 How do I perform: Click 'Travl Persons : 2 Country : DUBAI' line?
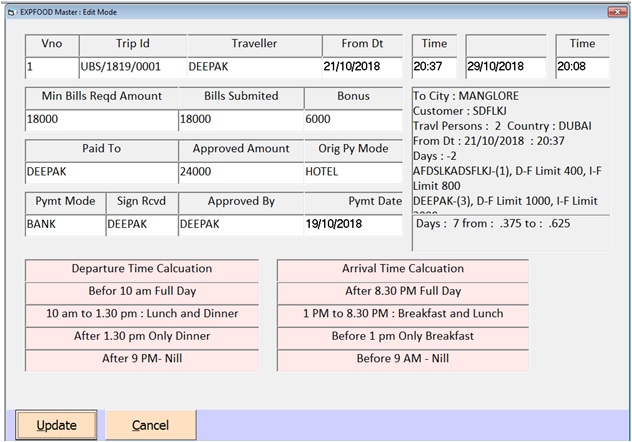[x=502, y=126]
